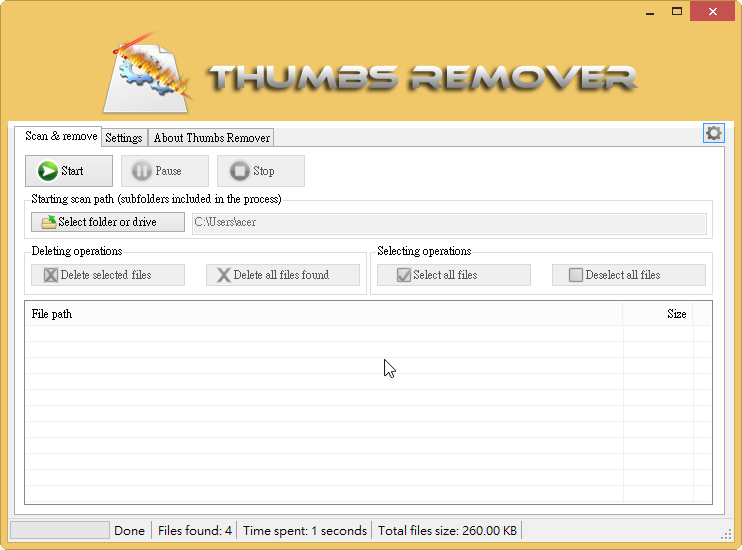Open the About Thumbs Remover tab
The width and height of the screenshot is (742, 550).
point(211,138)
